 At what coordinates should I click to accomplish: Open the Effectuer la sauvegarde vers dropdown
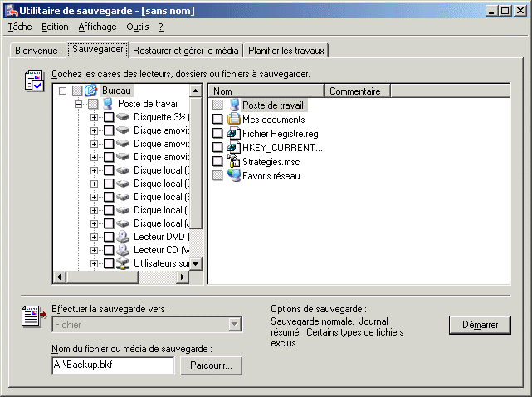click(235, 325)
